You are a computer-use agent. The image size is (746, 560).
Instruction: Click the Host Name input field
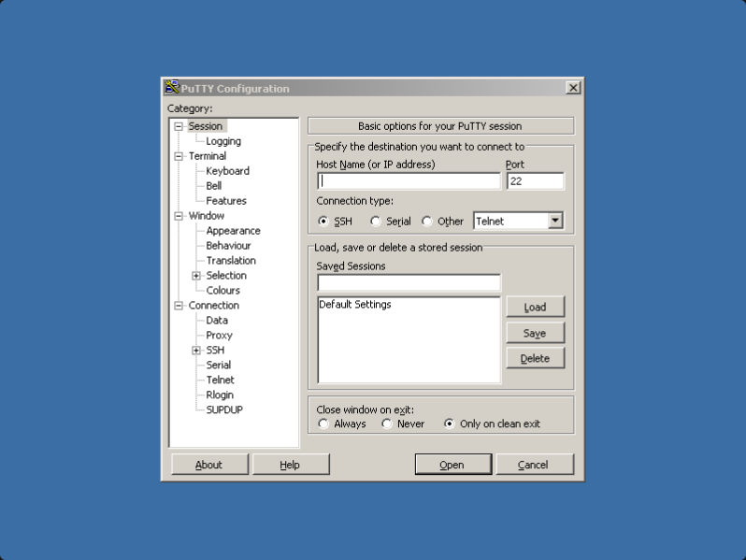(409, 181)
